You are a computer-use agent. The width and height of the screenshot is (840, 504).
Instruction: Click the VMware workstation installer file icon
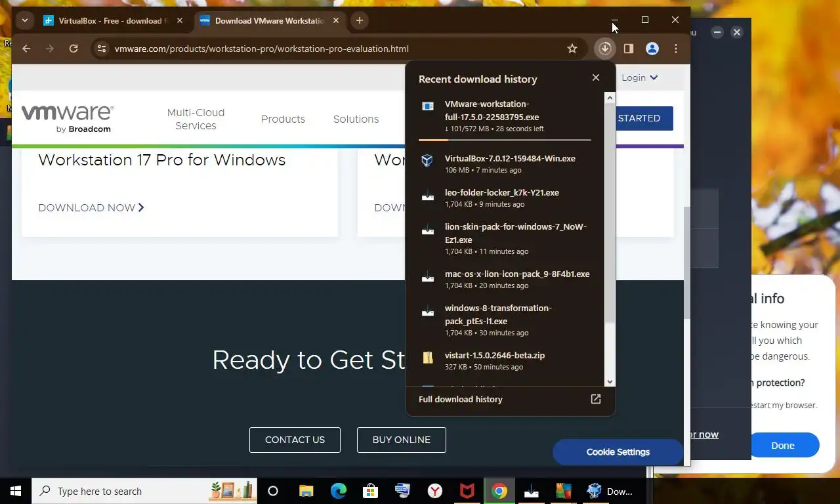point(427,106)
